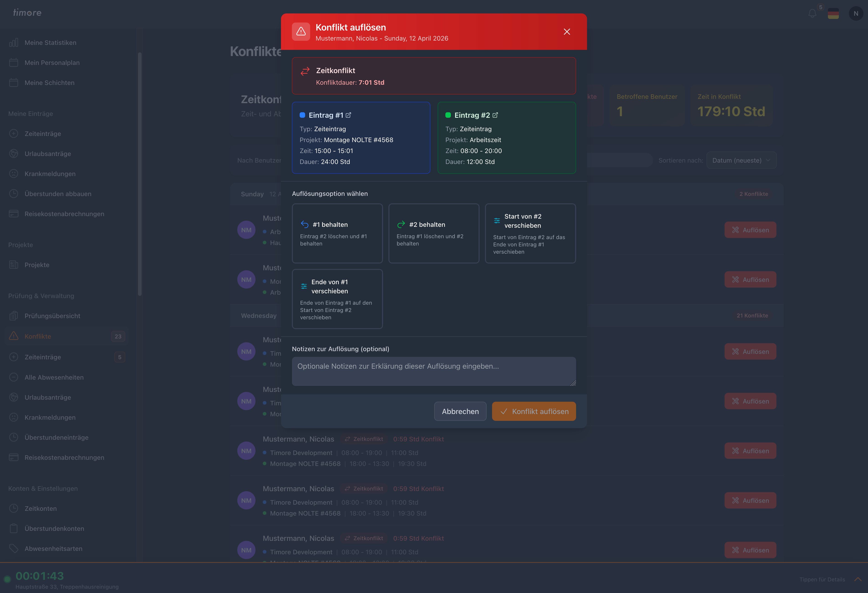
Task: Click the timore logo
Action: 27,13
